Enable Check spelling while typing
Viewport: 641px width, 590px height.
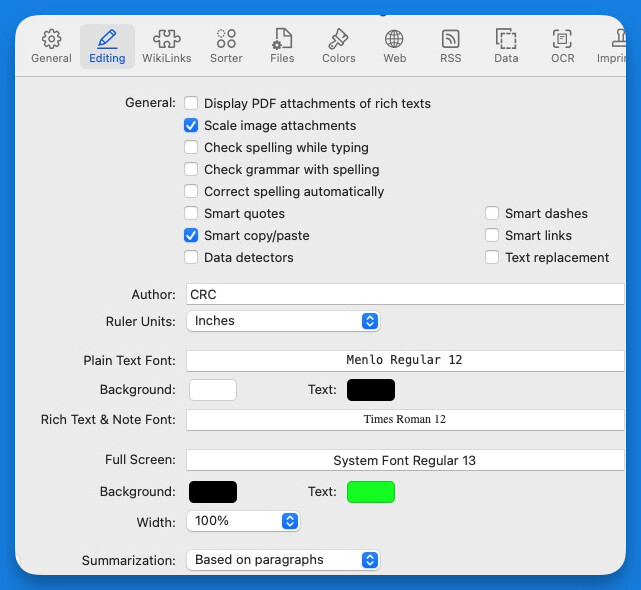click(x=191, y=148)
